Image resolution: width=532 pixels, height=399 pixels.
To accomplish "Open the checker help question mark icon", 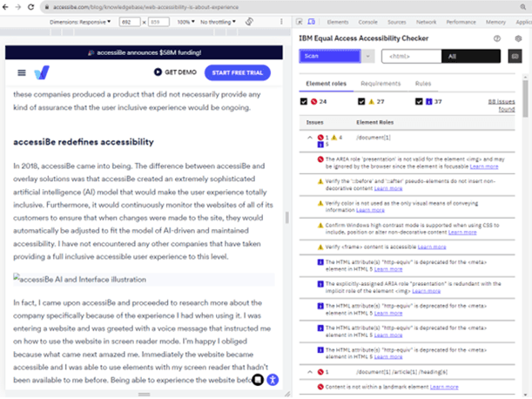I will [x=497, y=39].
